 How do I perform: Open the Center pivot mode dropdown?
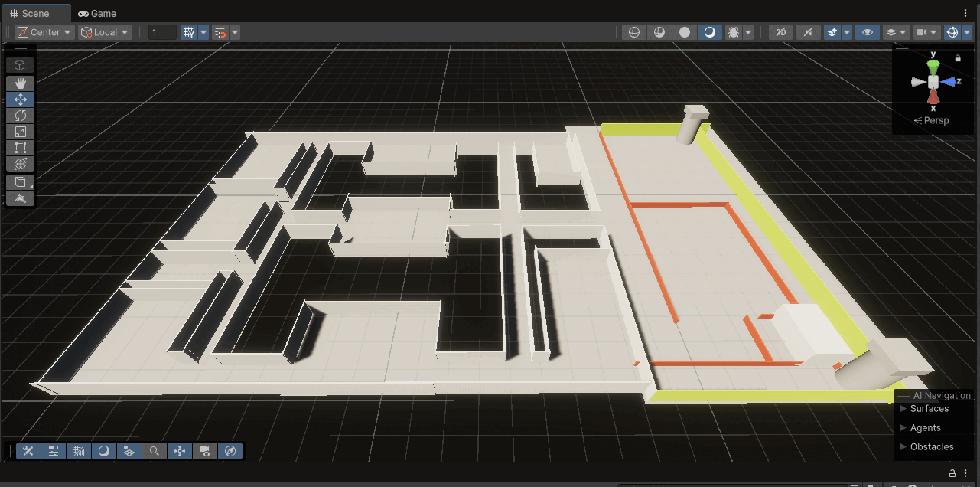tap(44, 32)
